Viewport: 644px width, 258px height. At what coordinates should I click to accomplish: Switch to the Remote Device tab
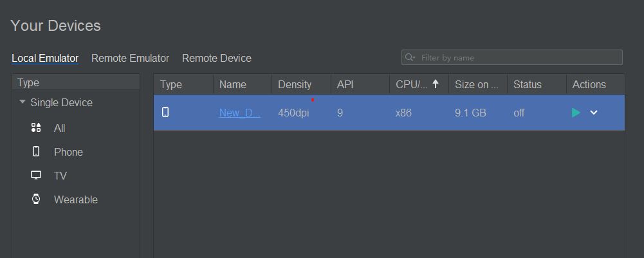pos(216,59)
